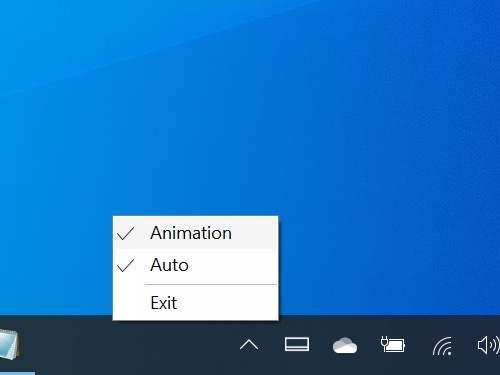Open volume speaker tray icon

pos(488,345)
